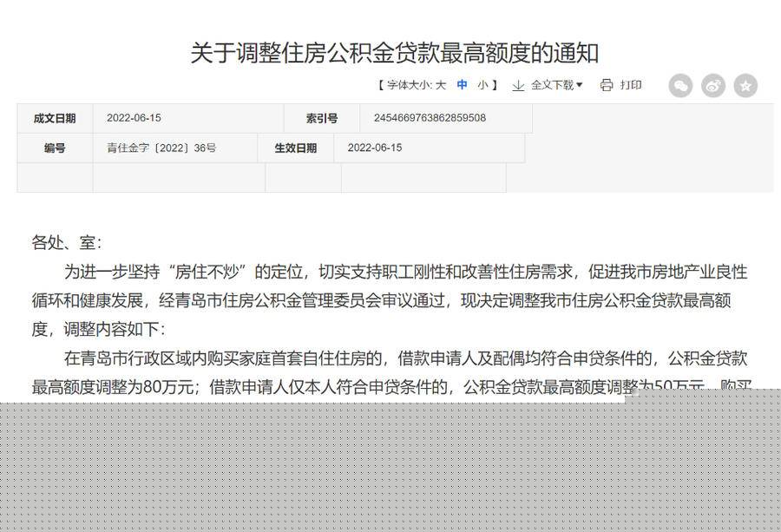Open the 全文下载 dropdown

point(556,85)
